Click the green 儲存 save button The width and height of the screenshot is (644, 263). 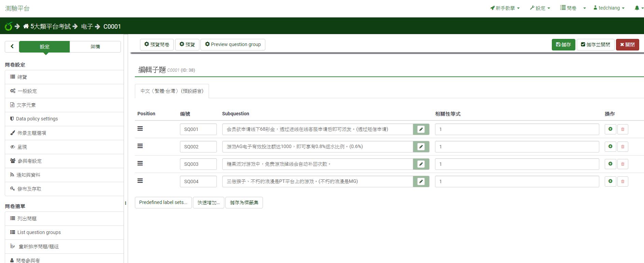point(563,45)
